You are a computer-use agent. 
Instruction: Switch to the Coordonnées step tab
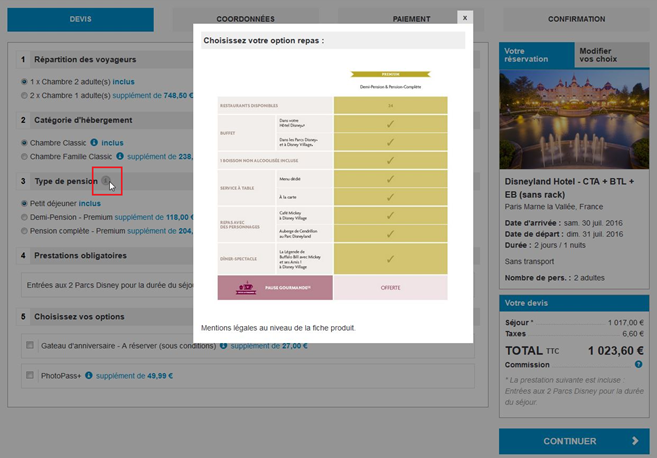(x=244, y=19)
